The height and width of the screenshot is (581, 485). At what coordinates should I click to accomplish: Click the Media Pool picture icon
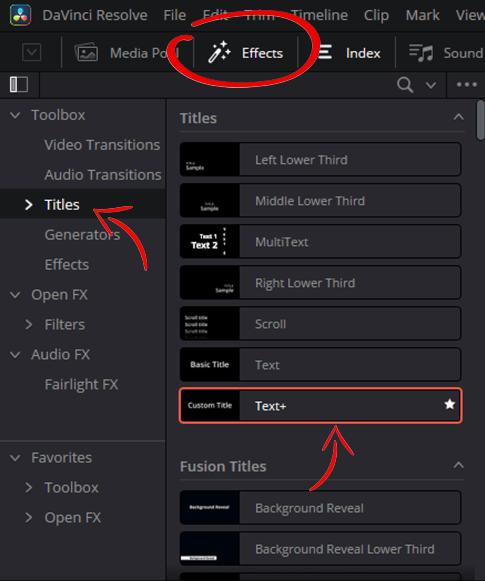(86, 52)
